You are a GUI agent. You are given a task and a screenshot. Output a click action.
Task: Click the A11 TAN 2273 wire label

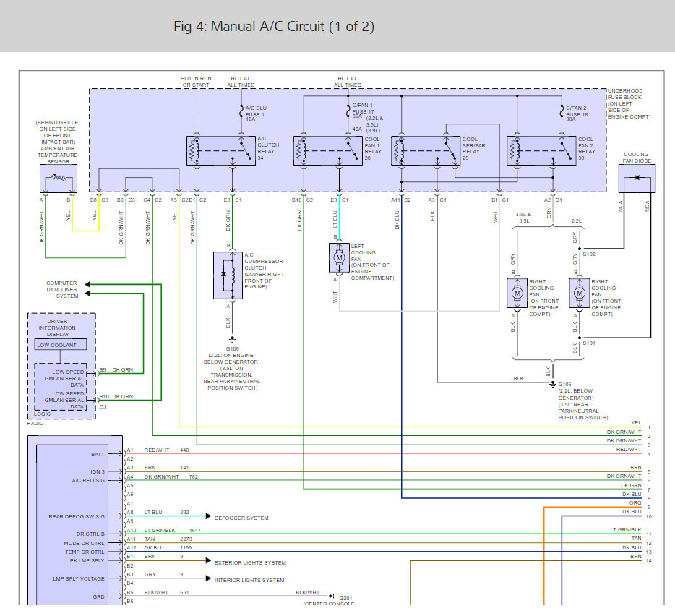159,539
